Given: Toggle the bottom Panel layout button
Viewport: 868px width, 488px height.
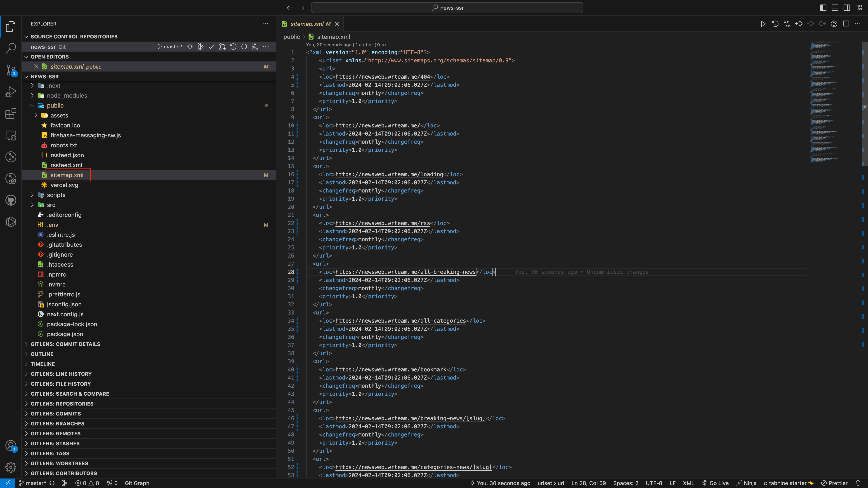Looking at the screenshot, I should click(835, 8).
